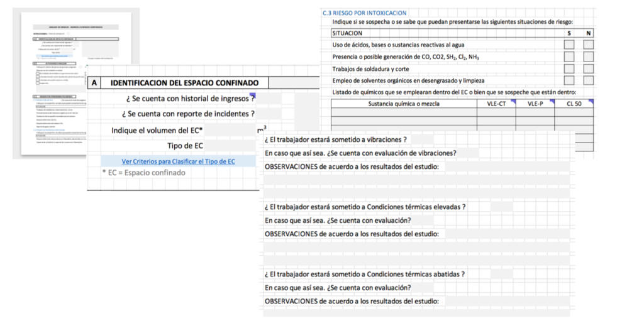Select the section letter A cell
This screenshot has height=321, width=644.
pos(94,83)
